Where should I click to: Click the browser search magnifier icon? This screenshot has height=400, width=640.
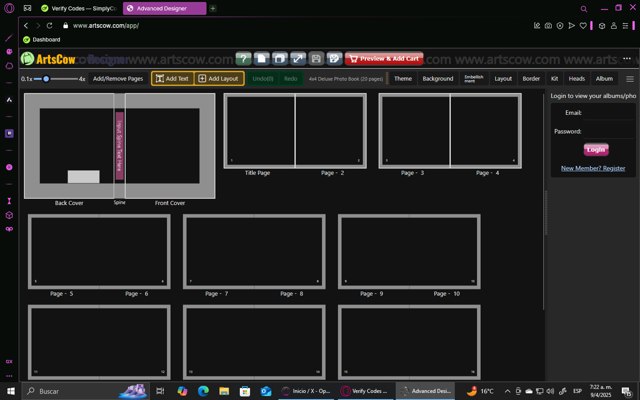584,9
